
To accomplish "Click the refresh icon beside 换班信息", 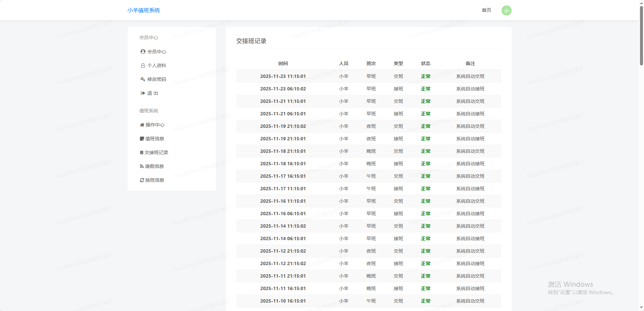I will pos(142,180).
